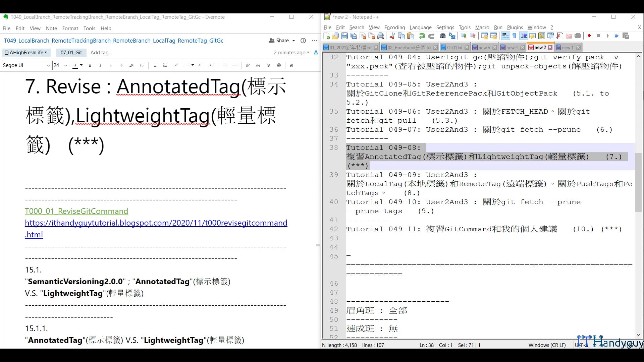The width and height of the screenshot is (644, 362).
Task: Toggle bold formatting in Evernote
Action: point(90,65)
